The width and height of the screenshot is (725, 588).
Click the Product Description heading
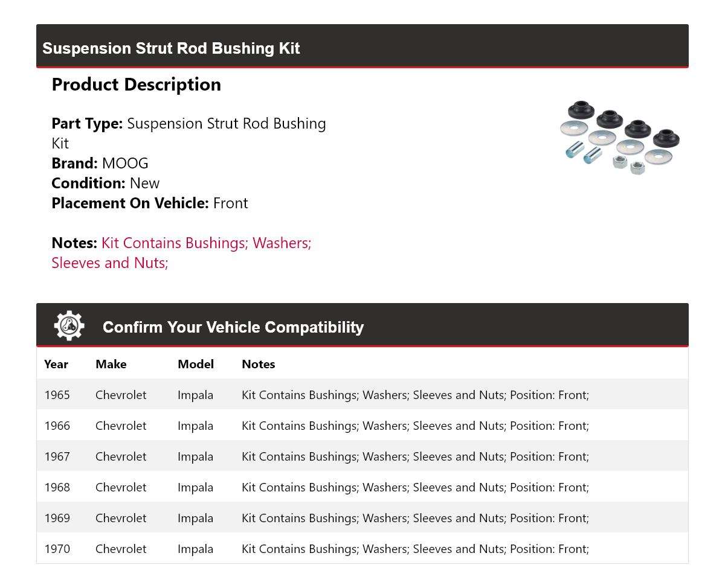click(x=137, y=85)
